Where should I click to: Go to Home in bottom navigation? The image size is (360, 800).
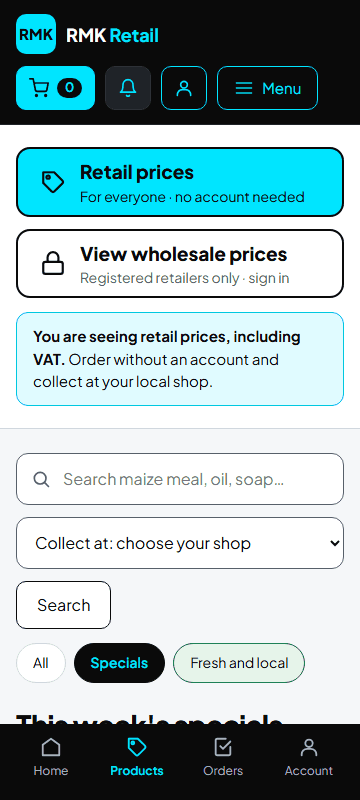click(x=50, y=757)
